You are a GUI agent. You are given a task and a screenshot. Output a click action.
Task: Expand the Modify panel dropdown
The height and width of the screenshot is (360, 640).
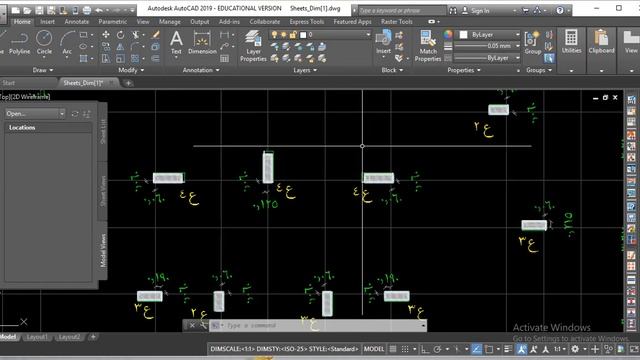click(131, 70)
